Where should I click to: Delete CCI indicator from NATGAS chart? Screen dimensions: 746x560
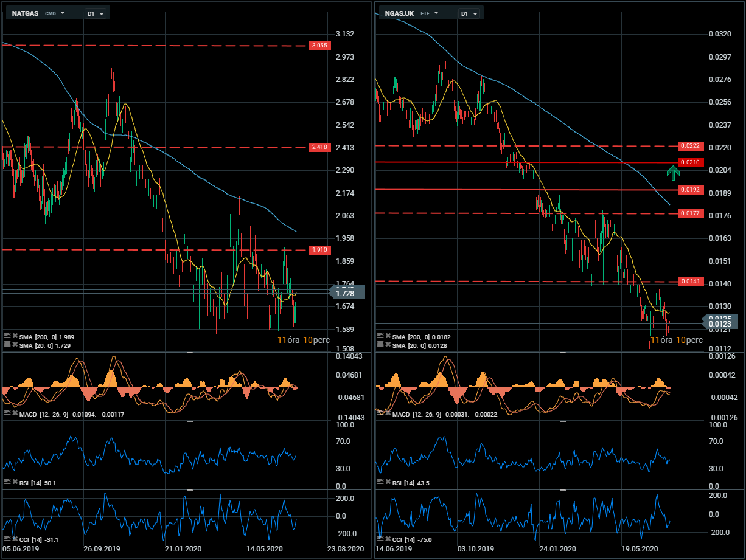(14, 539)
